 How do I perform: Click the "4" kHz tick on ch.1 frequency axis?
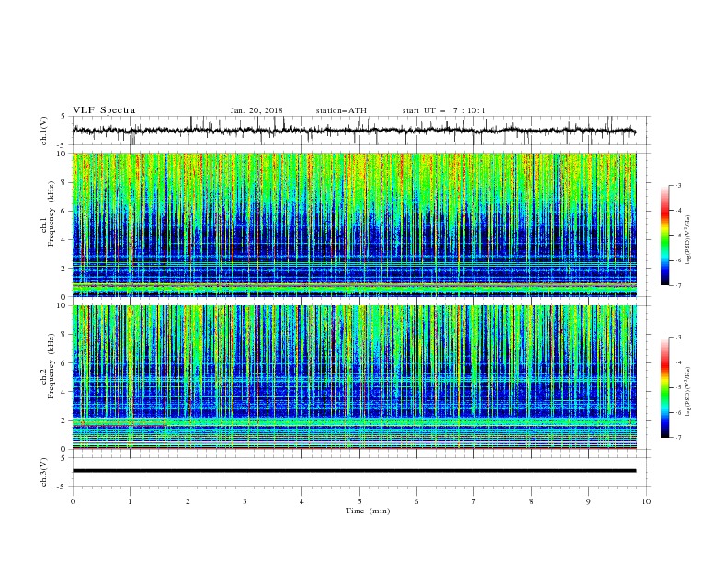(x=64, y=240)
